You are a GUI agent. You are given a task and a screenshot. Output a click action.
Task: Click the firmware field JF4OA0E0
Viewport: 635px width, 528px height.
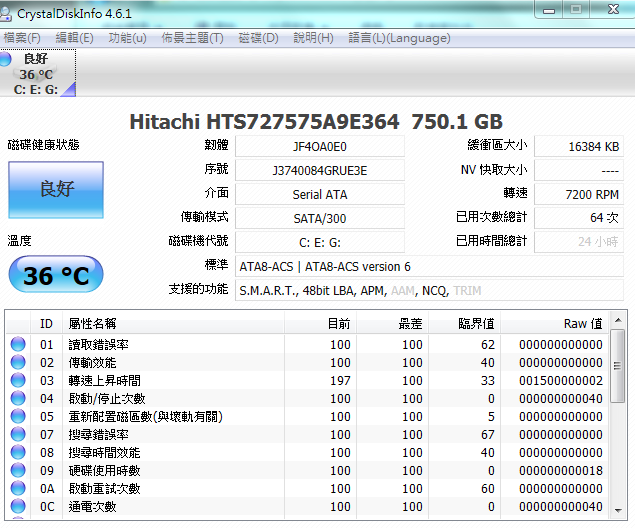click(320, 146)
